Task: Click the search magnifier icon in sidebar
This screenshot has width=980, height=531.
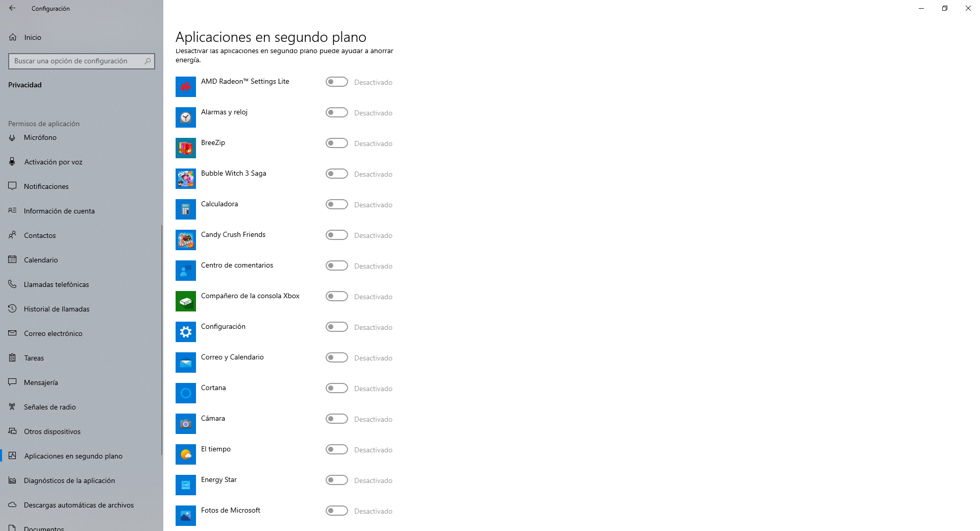Action: pyautogui.click(x=148, y=61)
